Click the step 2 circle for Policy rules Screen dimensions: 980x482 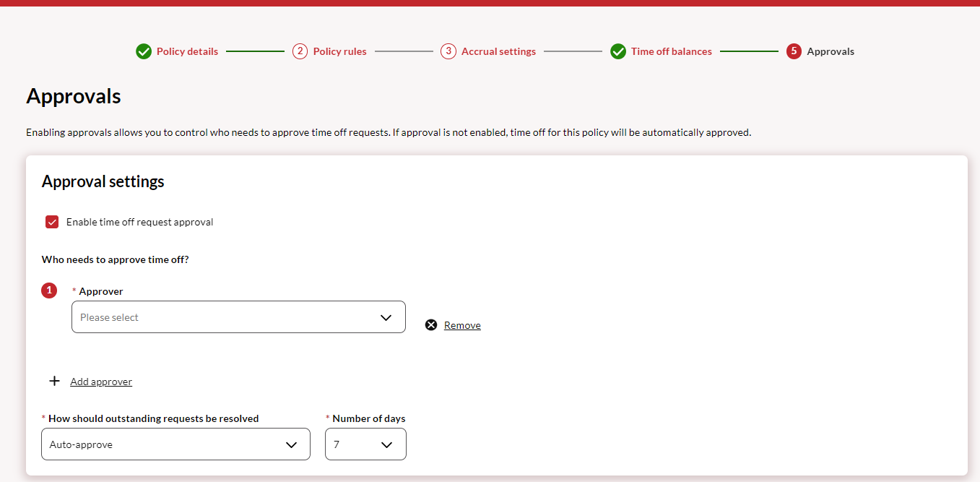(x=300, y=51)
